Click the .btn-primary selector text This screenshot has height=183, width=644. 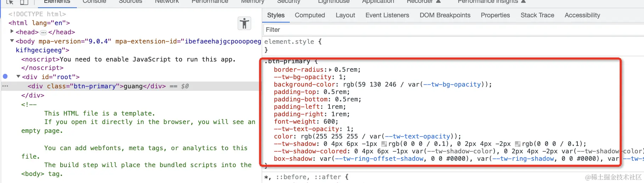point(287,61)
